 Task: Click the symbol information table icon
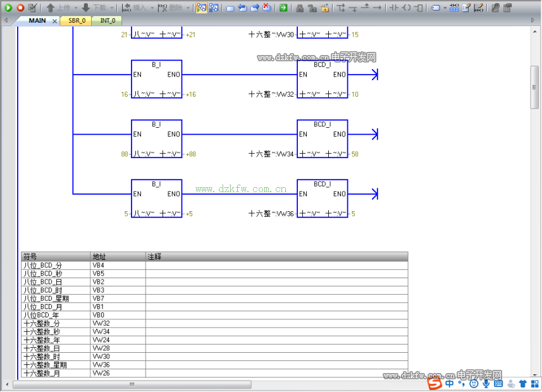tap(454, 8)
